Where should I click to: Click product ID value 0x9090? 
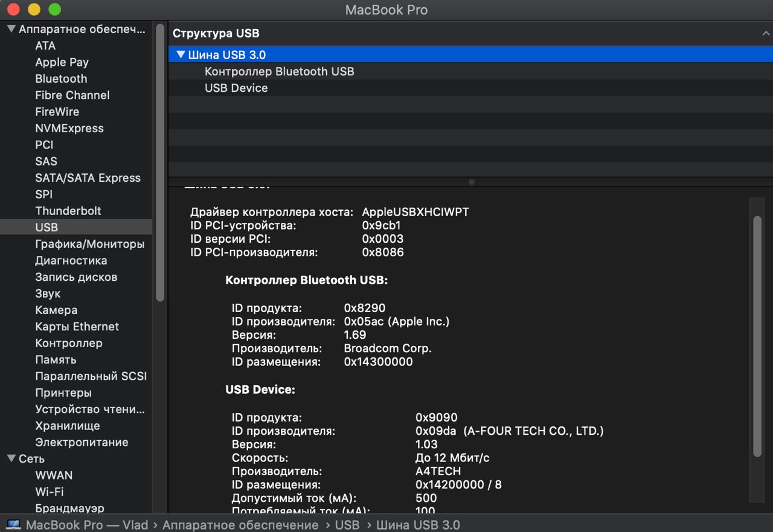click(437, 417)
